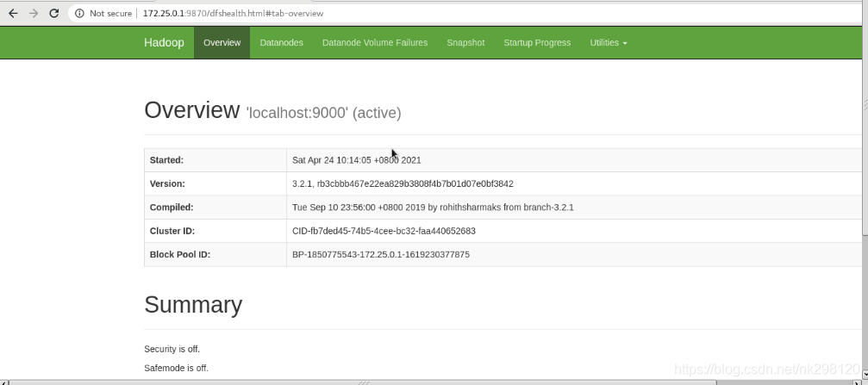The image size is (868, 385).
Task: Click the browser back arrow
Action: [13, 13]
